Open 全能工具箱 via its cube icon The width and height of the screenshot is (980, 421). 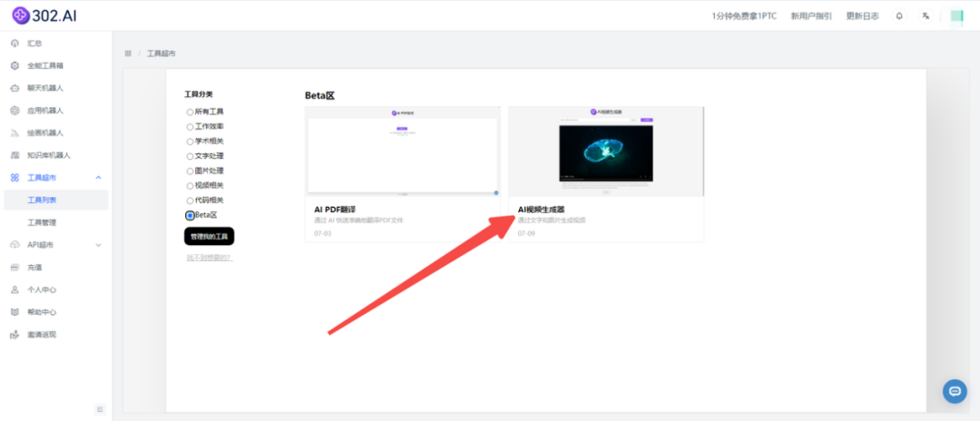(x=15, y=65)
